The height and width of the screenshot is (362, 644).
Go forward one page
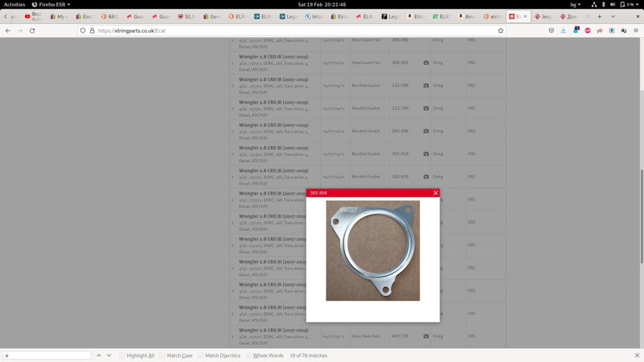pos(20,31)
